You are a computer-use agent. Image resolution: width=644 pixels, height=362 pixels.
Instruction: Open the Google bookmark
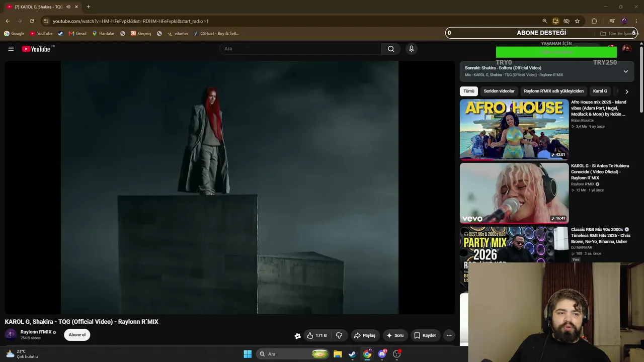(x=14, y=34)
